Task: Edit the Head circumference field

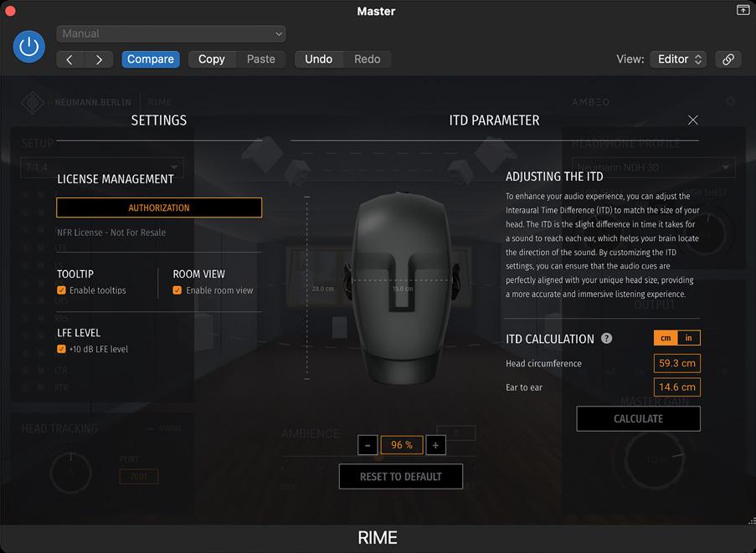Action: point(677,363)
